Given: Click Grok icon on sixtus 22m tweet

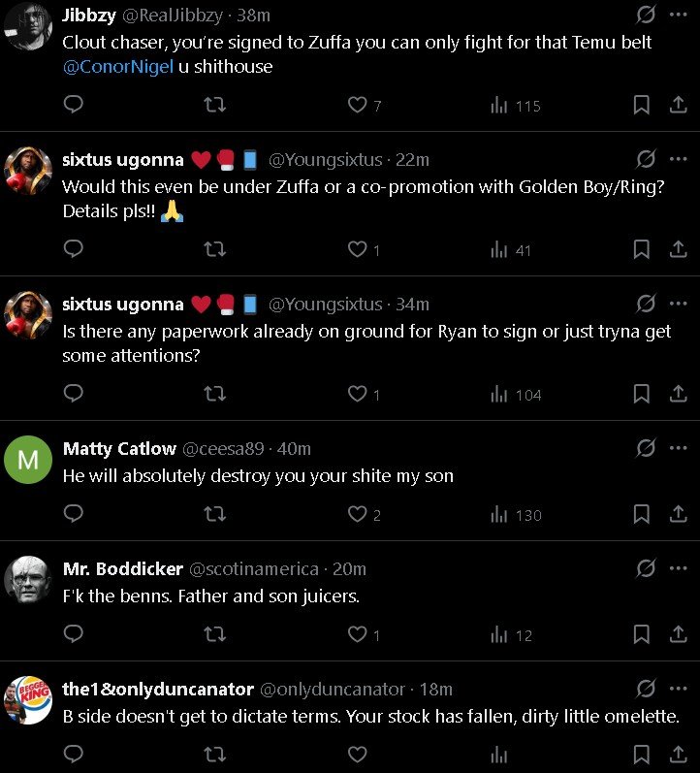Looking at the screenshot, I should point(646,159).
